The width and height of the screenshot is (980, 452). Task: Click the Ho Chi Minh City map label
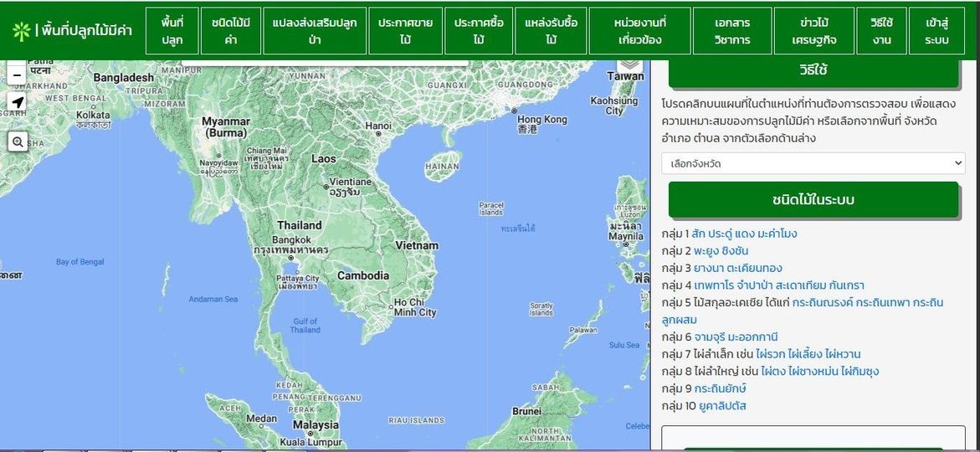415,307
